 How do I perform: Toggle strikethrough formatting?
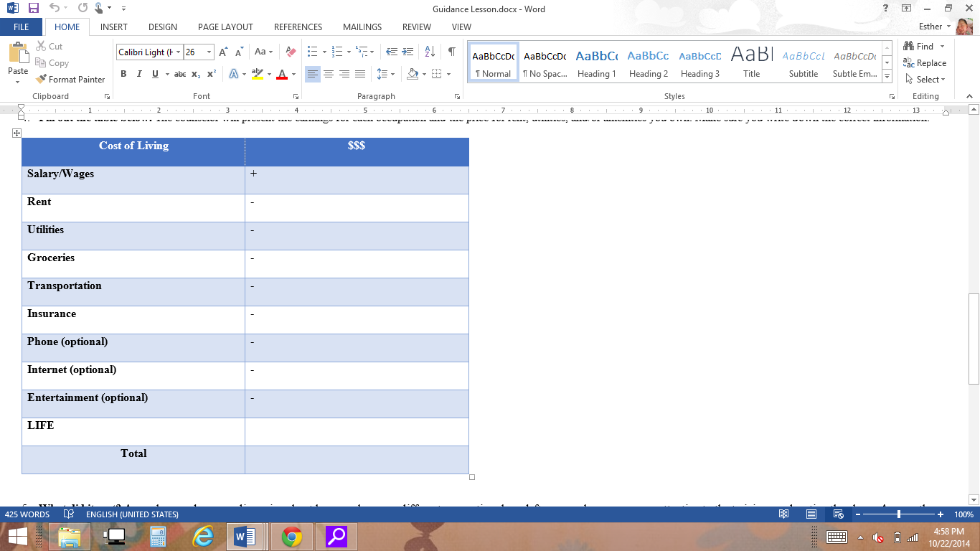coord(180,74)
